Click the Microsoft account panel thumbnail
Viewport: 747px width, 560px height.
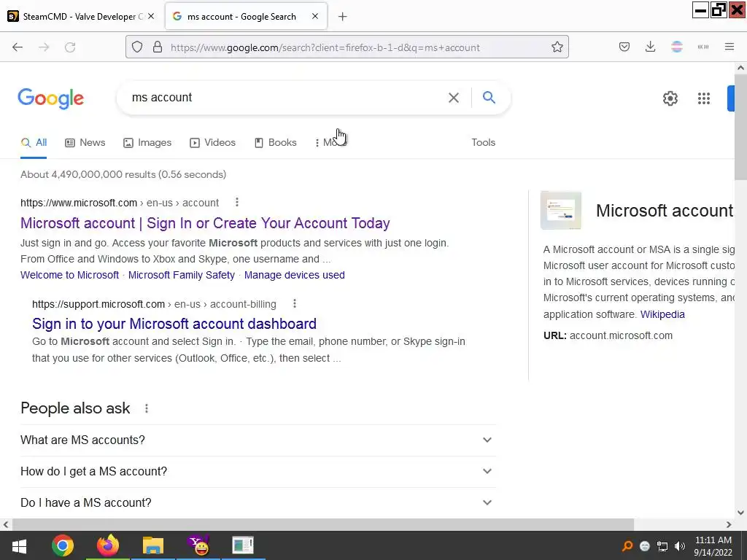pyautogui.click(x=561, y=210)
